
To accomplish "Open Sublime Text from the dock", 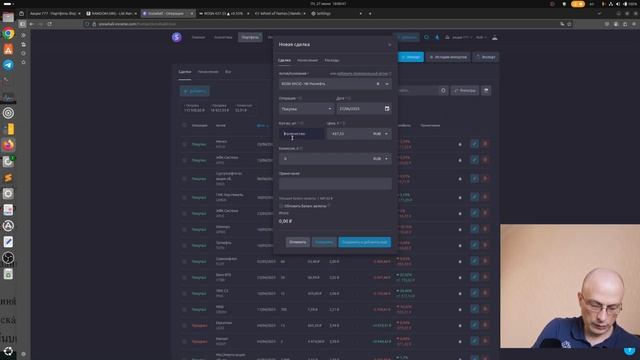I will click(8, 178).
